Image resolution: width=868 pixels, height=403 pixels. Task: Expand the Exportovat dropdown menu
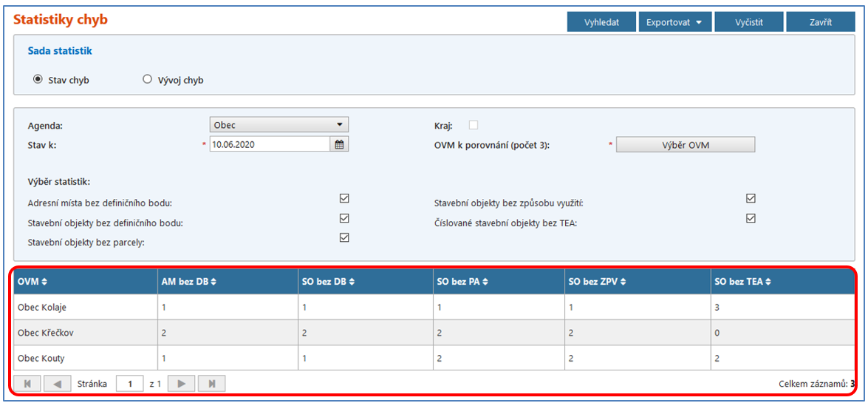[674, 22]
